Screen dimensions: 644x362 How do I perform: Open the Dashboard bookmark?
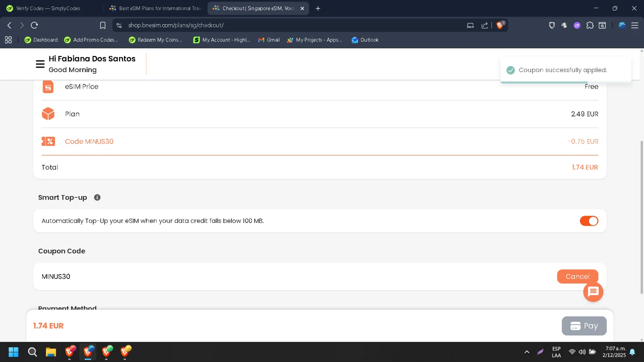coord(41,40)
